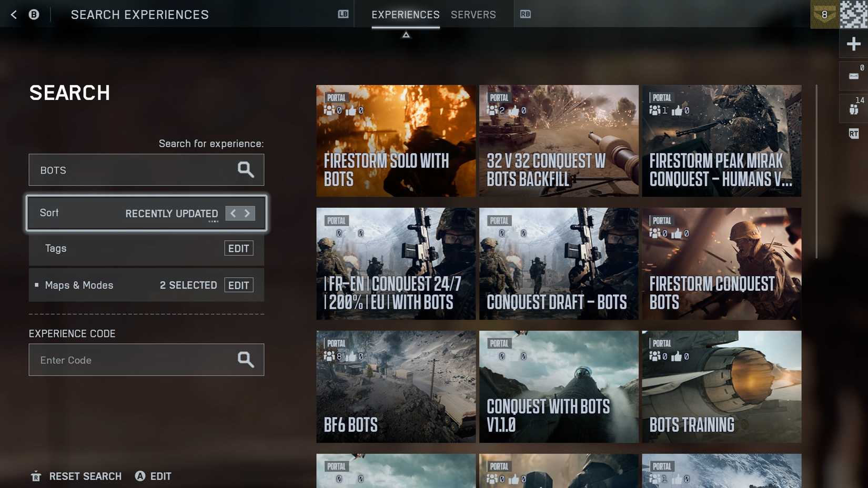Click the LB button hint icon
Screen dimensions: 868x488
pyautogui.click(x=342, y=14)
